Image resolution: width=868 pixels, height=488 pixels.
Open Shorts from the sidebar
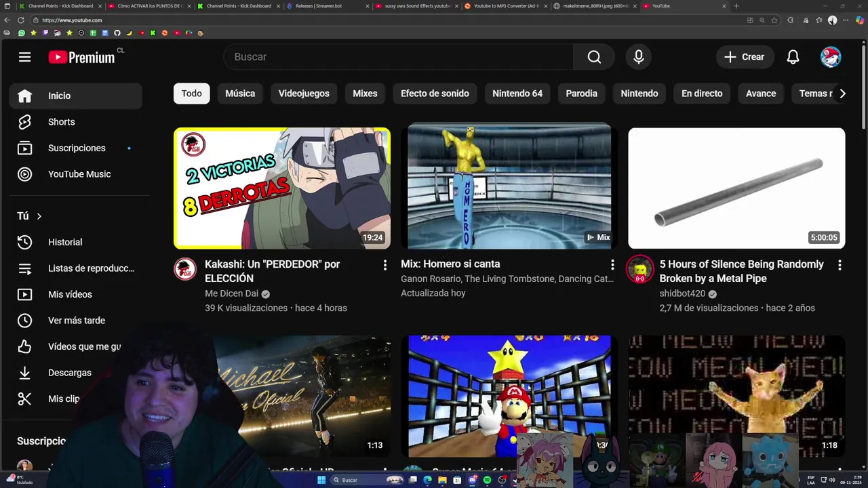click(76, 122)
